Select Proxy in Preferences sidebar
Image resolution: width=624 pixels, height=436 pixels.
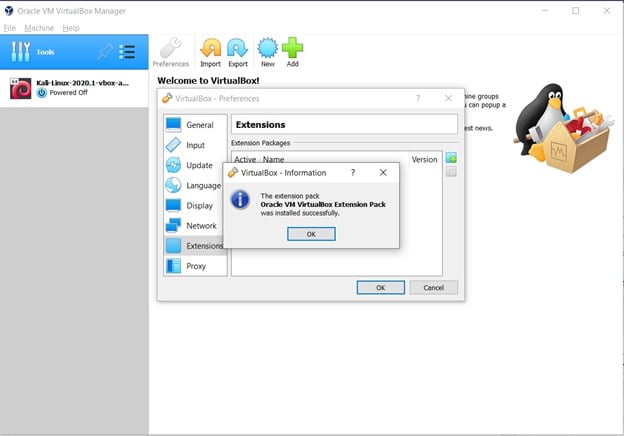coord(195,266)
